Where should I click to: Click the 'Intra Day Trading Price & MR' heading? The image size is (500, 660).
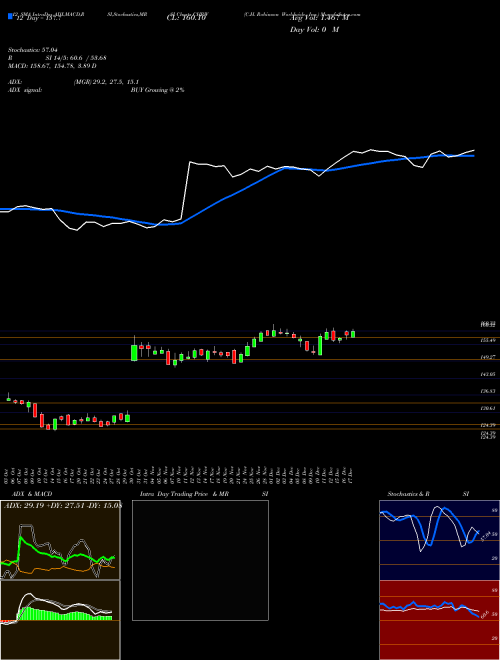click(x=185, y=494)
